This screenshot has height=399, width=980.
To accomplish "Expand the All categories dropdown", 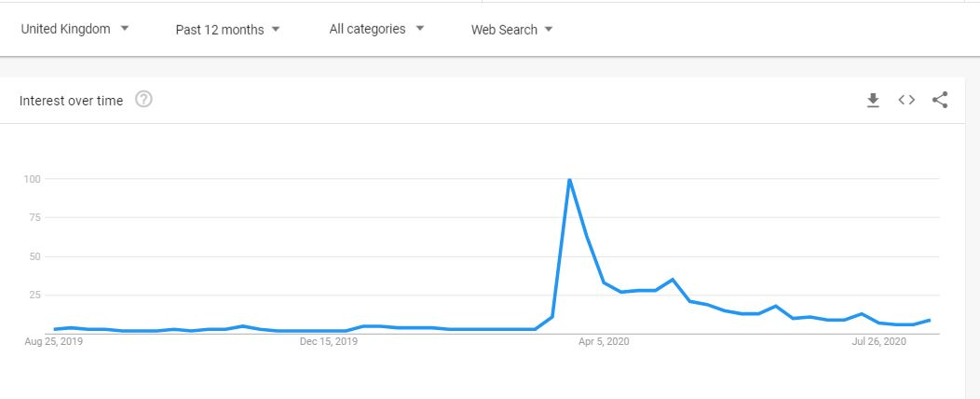I will pos(377,29).
